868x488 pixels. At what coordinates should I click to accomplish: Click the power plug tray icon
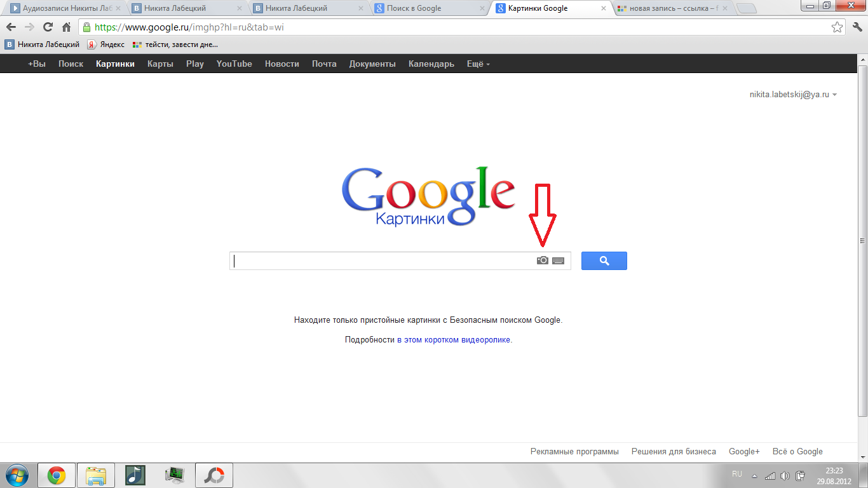[801, 476]
